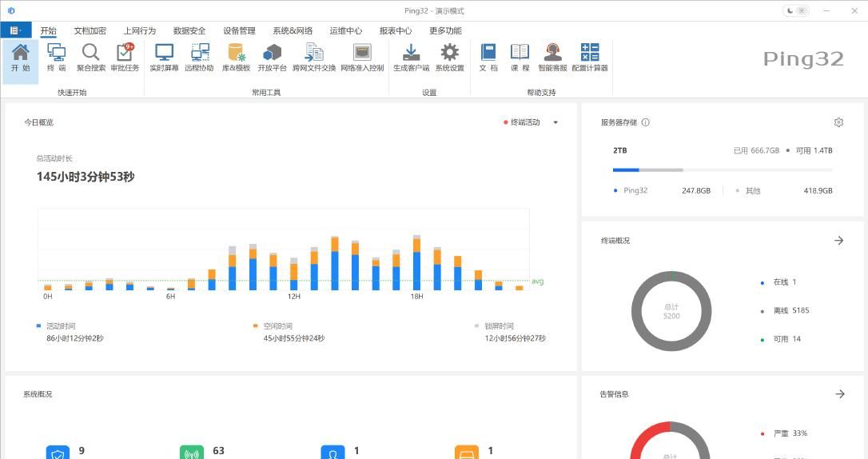The width and height of the screenshot is (868, 459).
Task: Open 开放平台 icon
Action: point(272,58)
